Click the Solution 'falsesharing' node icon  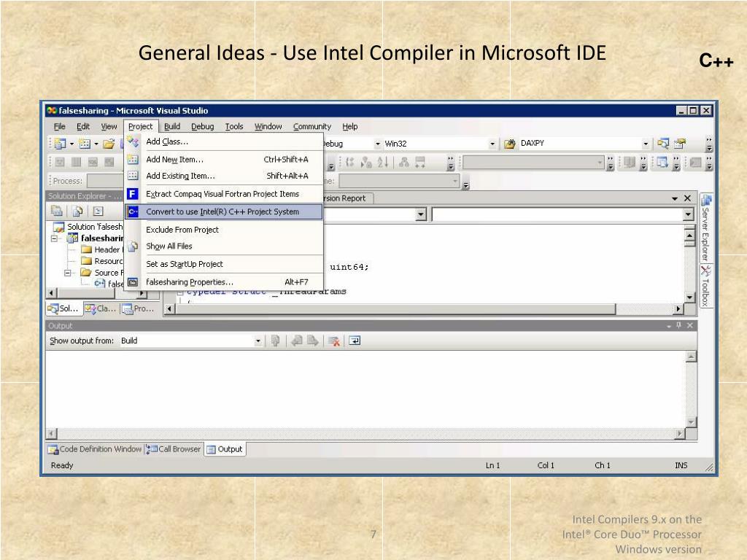59,227
